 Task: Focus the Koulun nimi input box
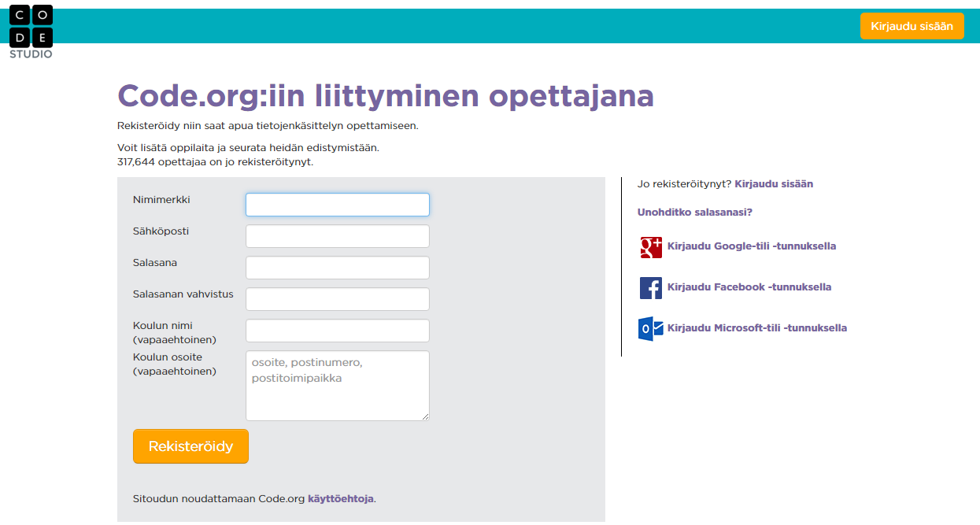click(x=337, y=331)
